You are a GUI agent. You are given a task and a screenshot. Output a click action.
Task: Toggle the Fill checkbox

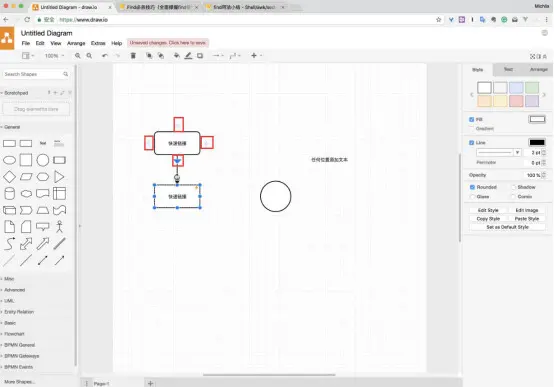tap(471, 119)
